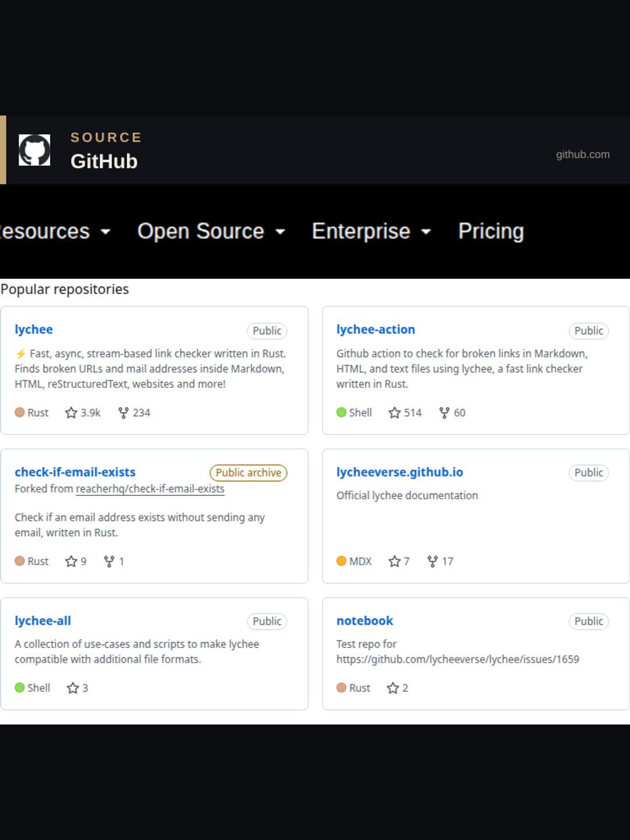Click the Public badge on the lychee-action card

click(x=589, y=331)
